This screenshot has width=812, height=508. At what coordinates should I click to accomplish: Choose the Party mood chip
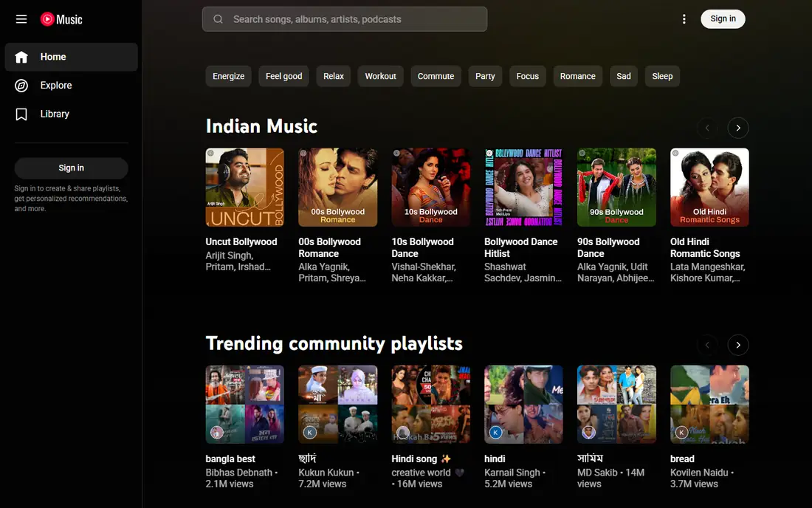tap(485, 76)
